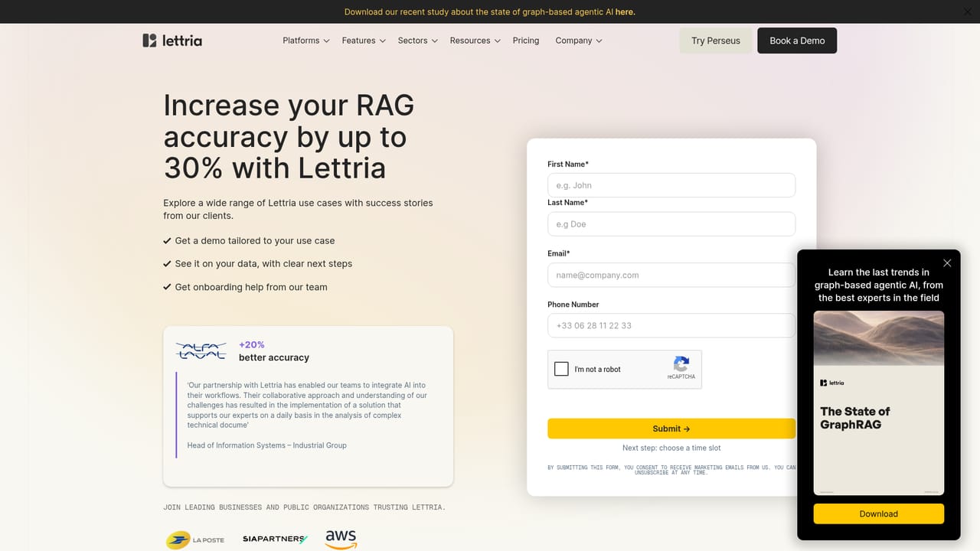The width and height of the screenshot is (980, 551).
Task: Click the Lettria logo in header
Action: click(172, 41)
